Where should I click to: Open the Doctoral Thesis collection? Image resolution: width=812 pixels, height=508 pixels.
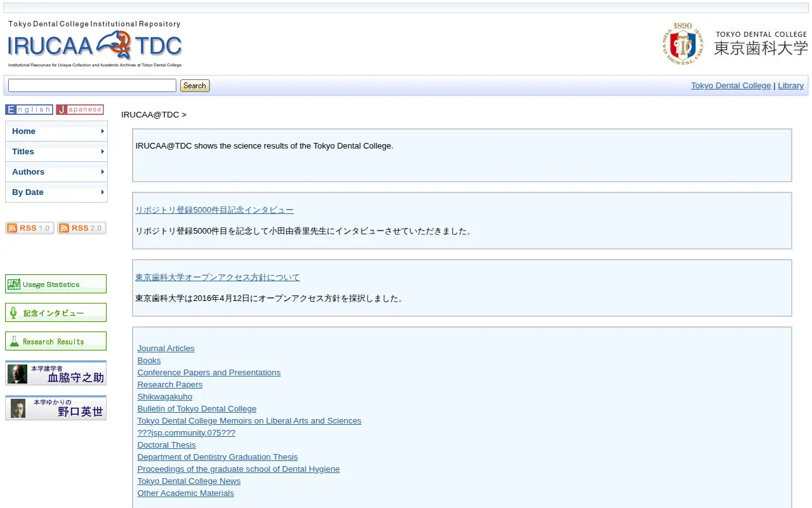(x=167, y=445)
